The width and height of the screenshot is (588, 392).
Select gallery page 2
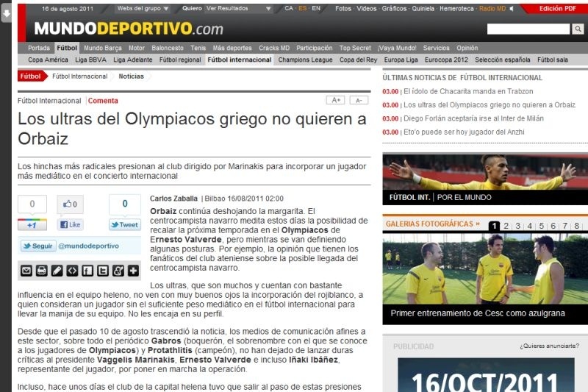[x=506, y=226]
